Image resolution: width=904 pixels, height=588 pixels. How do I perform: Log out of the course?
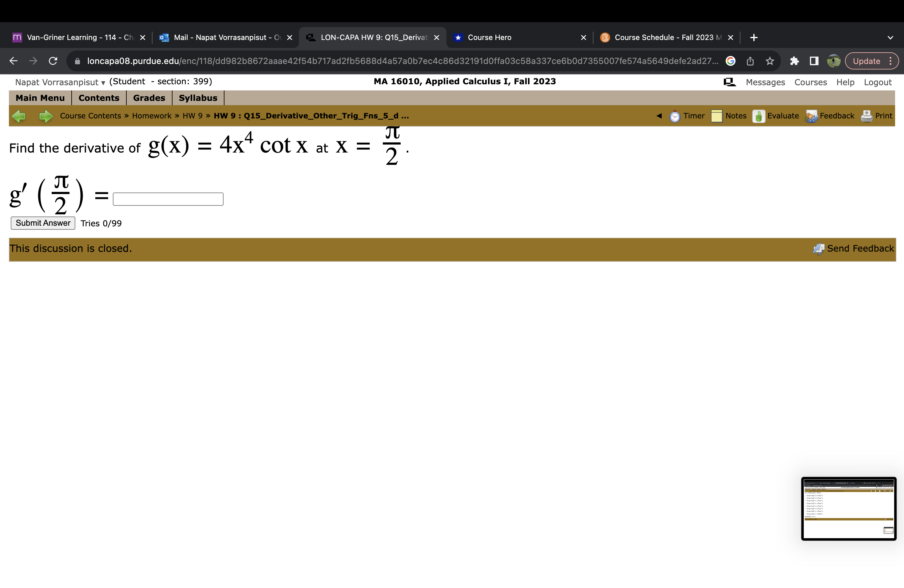coord(878,82)
